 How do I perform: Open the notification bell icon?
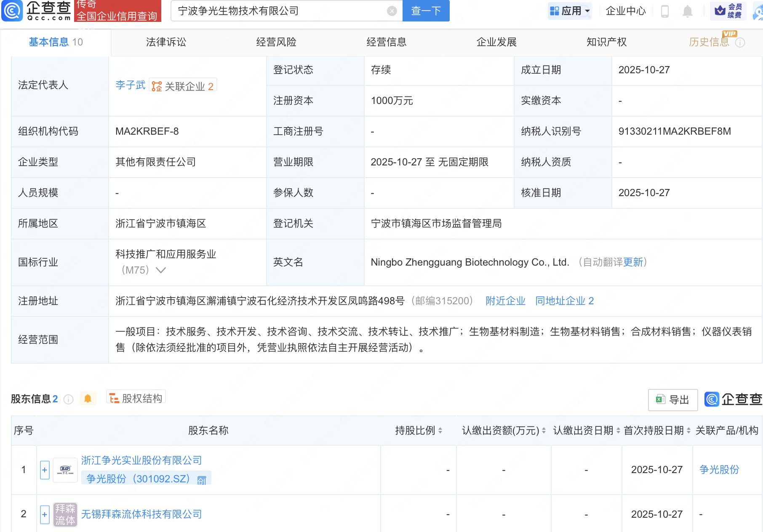point(688,11)
